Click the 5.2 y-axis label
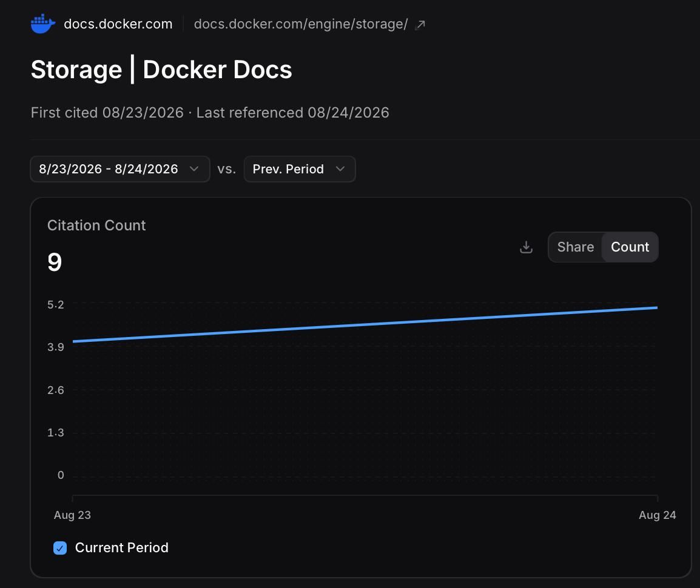This screenshot has height=588, width=700. [x=56, y=305]
